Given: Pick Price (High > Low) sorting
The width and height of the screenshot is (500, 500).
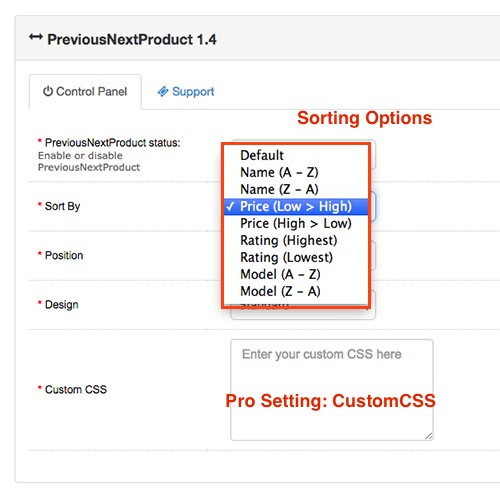Looking at the screenshot, I should tap(296, 224).
